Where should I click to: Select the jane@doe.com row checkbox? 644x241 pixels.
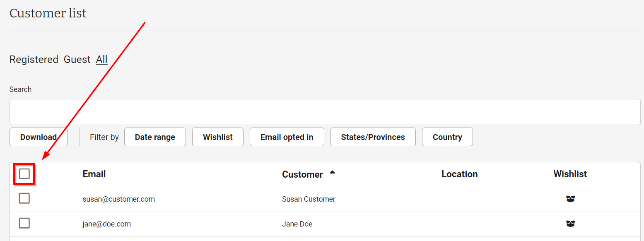coord(24,223)
